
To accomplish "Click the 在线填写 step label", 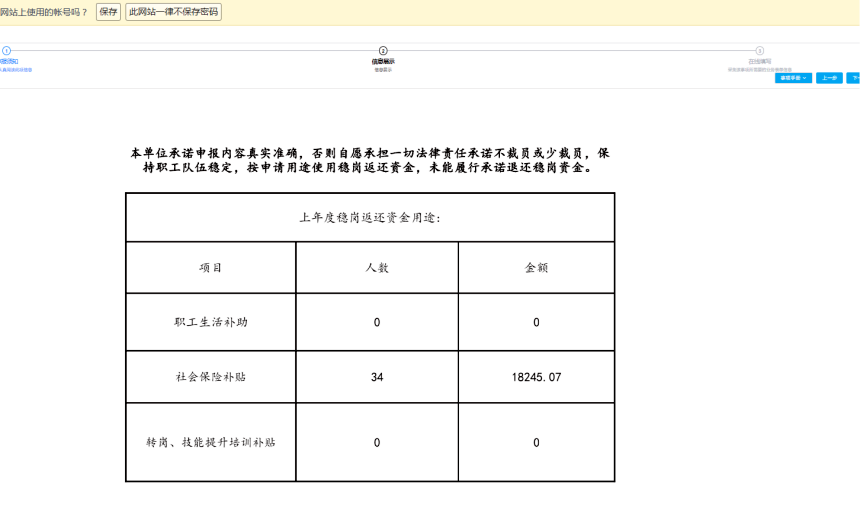I will coord(760,61).
